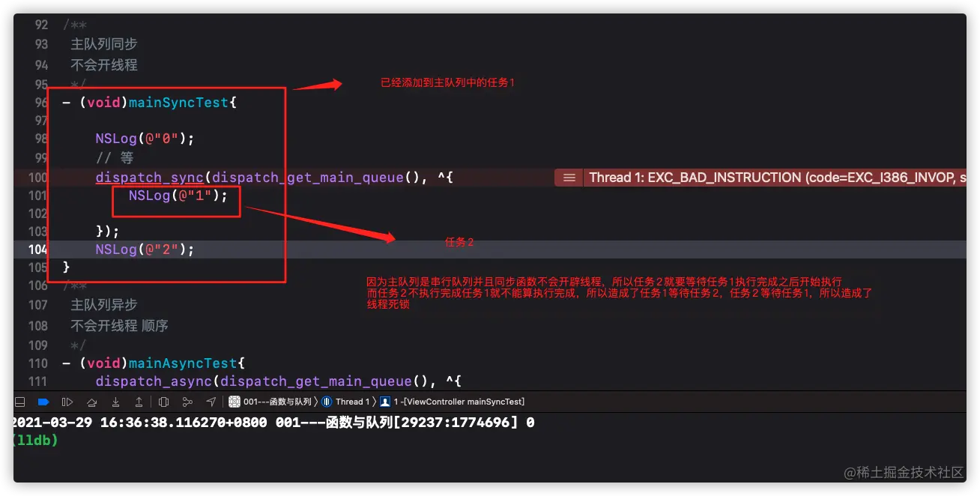Click the process app icon in the breadcrumb
Image resolution: width=980 pixels, height=496 pixels.
pyautogui.click(x=235, y=402)
